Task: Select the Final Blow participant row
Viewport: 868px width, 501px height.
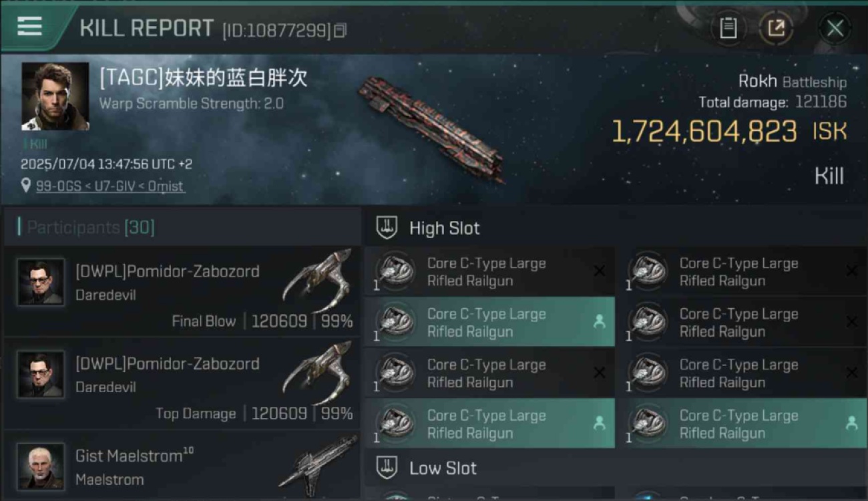Action: click(182, 291)
